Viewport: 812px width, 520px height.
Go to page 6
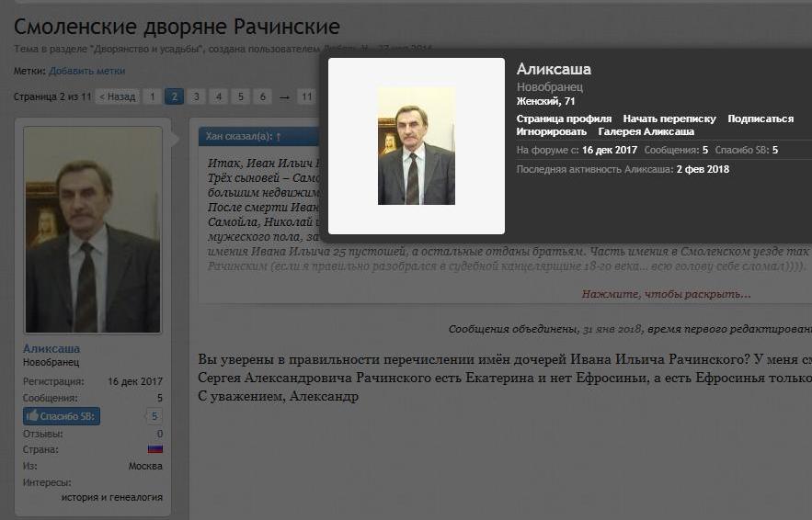coord(263,96)
